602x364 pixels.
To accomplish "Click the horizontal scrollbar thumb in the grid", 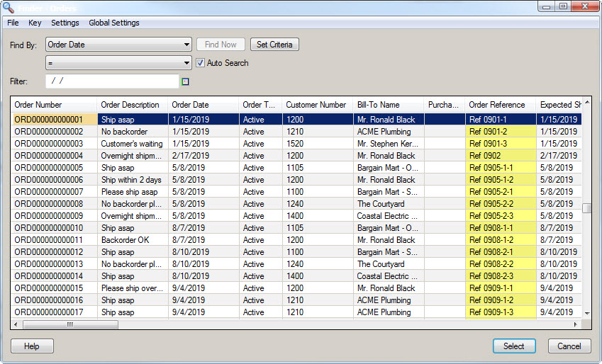I will (x=70, y=324).
